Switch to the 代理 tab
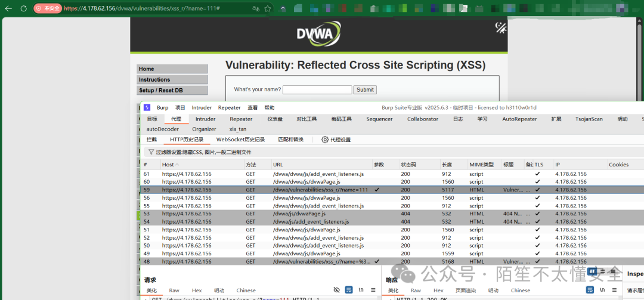644x300 pixels. pos(177,119)
